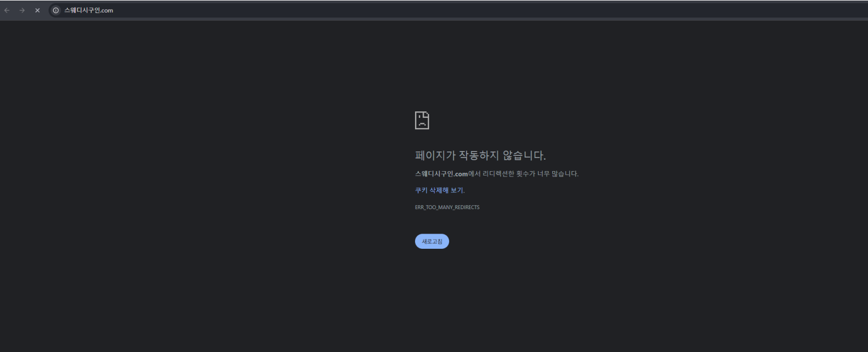
Task: Click the browser forward arrow button
Action: (22, 10)
